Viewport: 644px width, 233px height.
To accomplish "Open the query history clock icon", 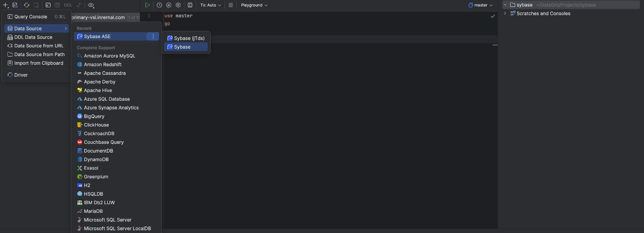I will coord(159,5).
